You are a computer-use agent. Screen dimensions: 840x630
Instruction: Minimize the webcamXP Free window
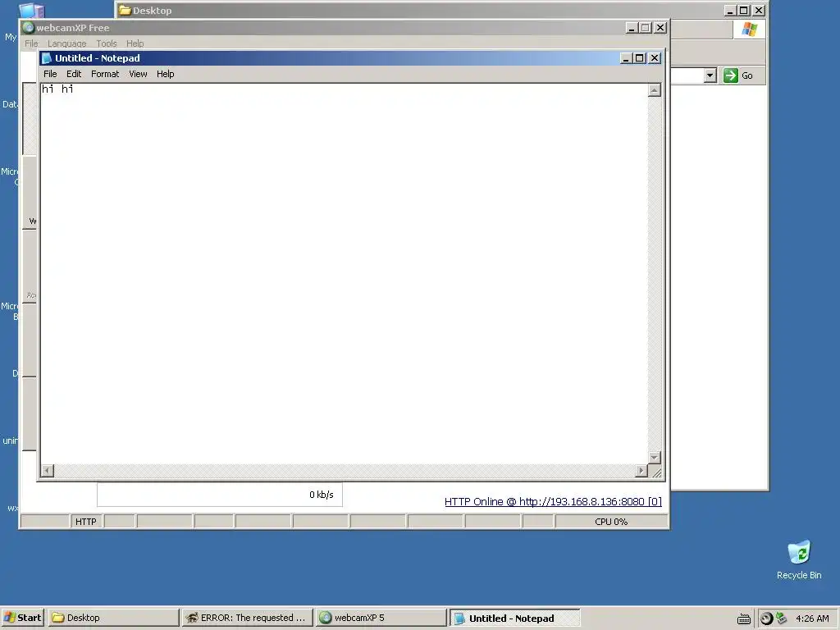point(632,28)
